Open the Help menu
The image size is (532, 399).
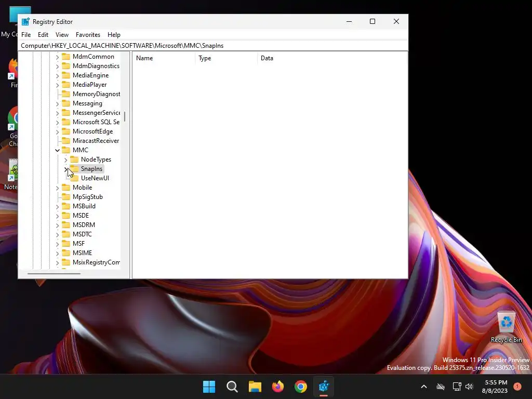click(114, 35)
